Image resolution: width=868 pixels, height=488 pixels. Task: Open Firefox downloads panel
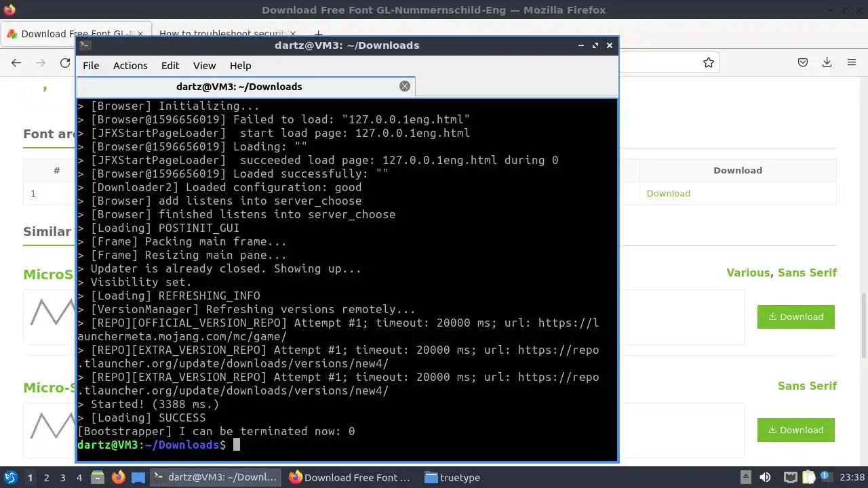coord(827,62)
